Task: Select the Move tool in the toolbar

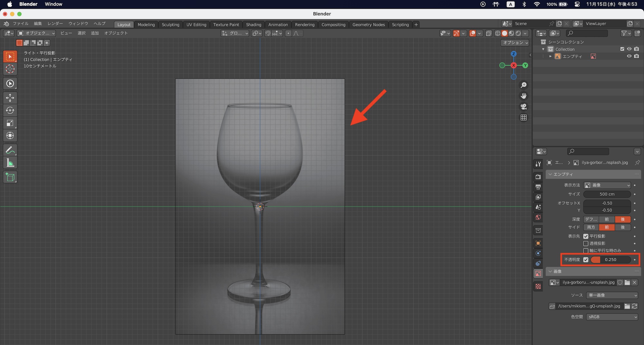Action: pos(10,98)
